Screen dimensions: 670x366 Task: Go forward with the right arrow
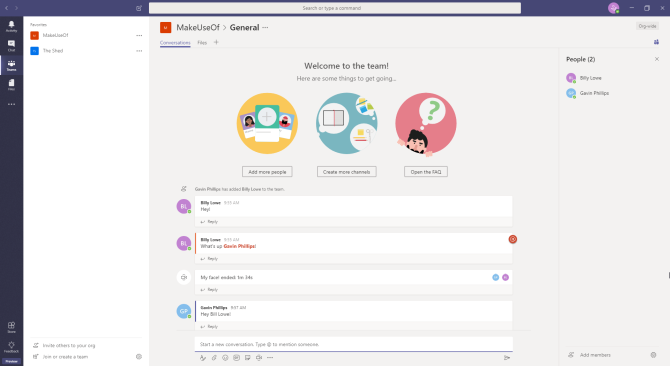pyautogui.click(x=16, y=8)
